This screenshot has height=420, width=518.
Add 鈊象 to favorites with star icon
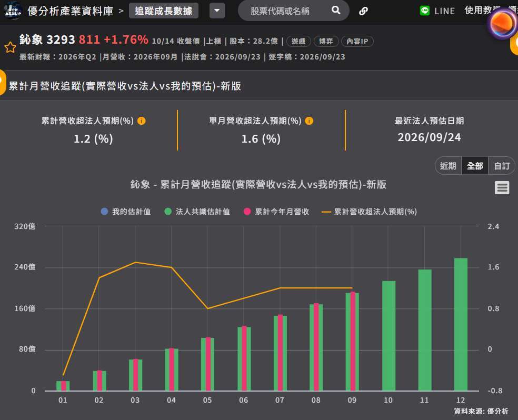10,47
